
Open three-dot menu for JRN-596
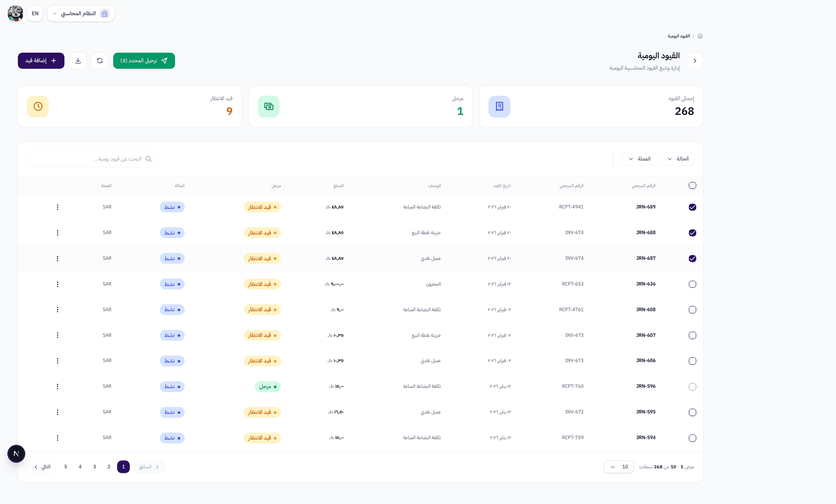[x=57, y=386]
